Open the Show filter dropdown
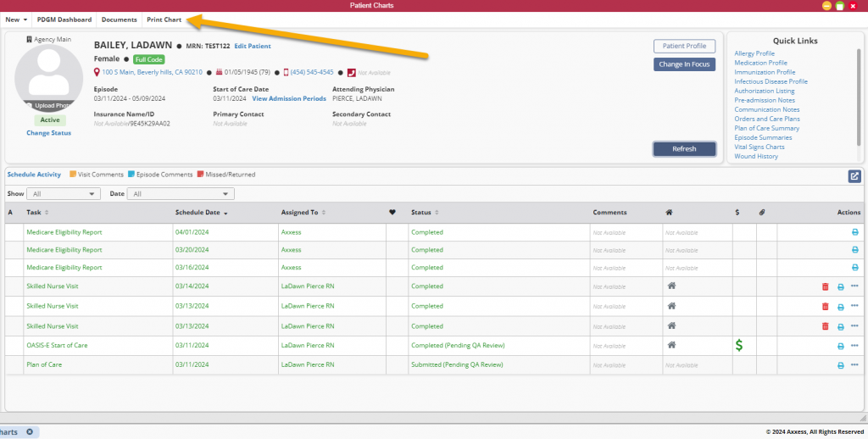This screenshot has height=439, width=868. click(64, 194)
